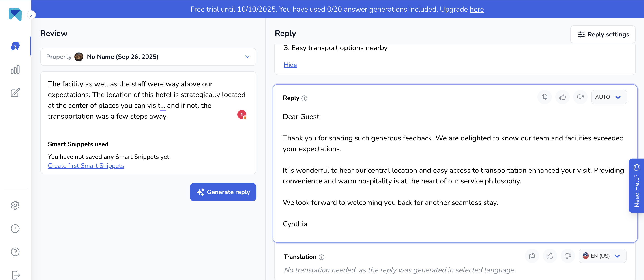Open Reply settings

point(603,34)
